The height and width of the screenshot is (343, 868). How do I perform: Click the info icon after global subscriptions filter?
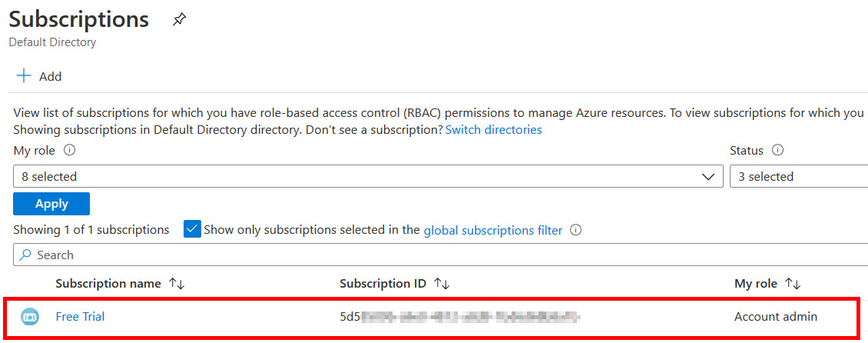[575, 230]
